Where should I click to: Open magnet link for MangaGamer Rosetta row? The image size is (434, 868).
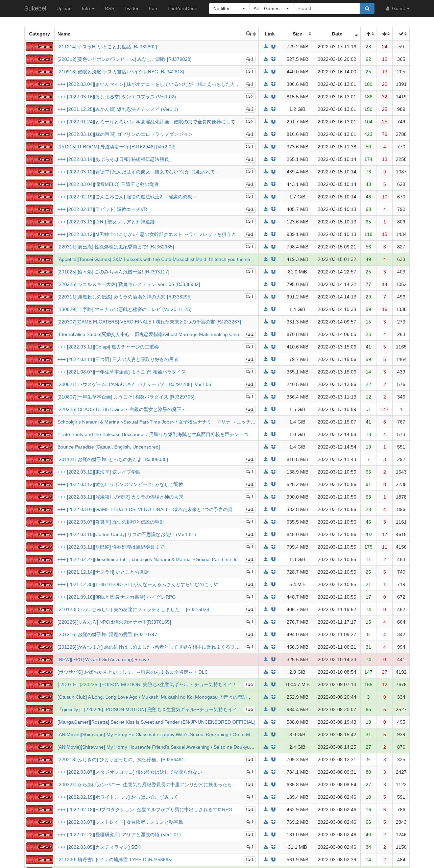pos(273,722)
